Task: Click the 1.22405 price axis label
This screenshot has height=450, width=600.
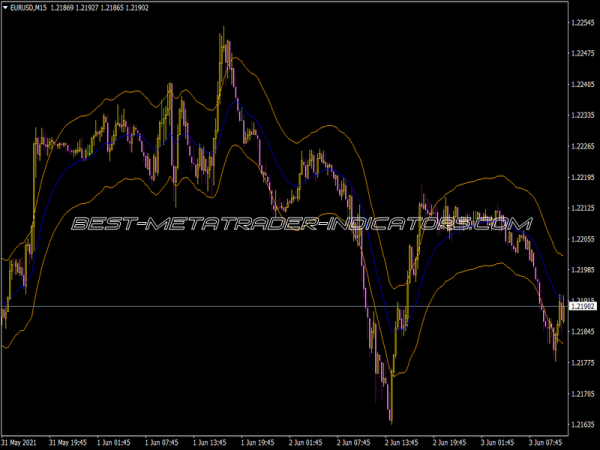Action: (581, 84)
